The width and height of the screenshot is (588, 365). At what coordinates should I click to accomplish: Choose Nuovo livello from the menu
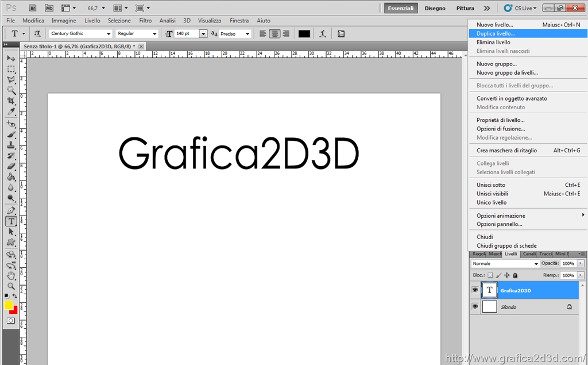click(528, 25)
